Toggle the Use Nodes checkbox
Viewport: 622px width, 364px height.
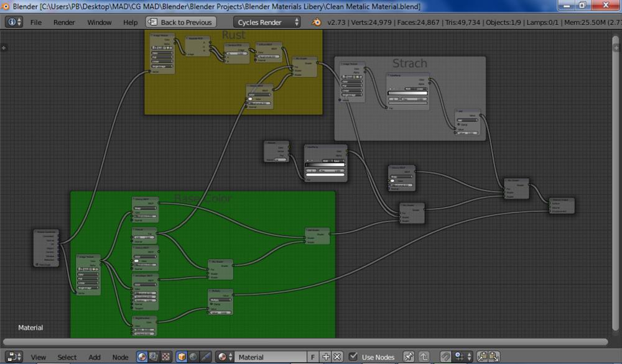(353, 357)
